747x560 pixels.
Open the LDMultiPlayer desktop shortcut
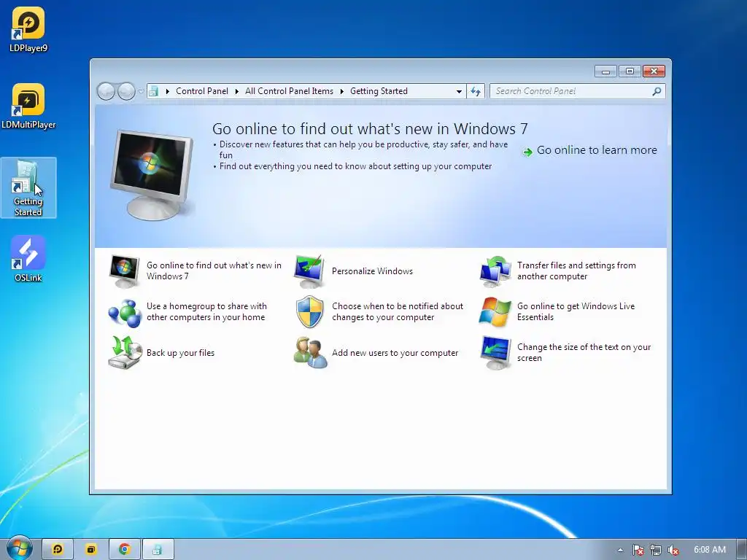(28, 106)
